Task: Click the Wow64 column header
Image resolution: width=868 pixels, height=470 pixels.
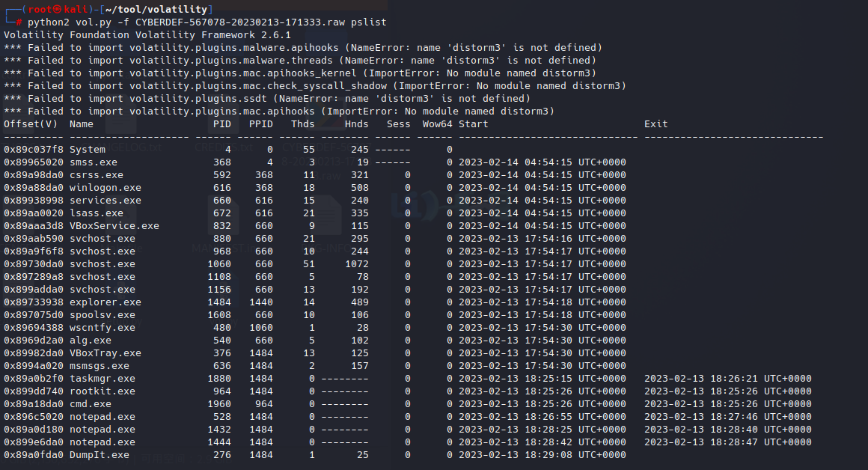Action: (x=437, y=123)
